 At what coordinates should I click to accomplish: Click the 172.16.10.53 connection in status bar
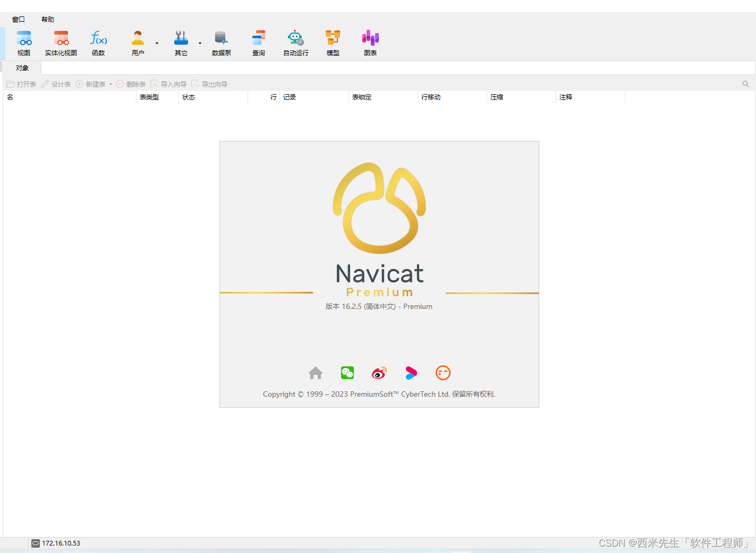point(56,543)
